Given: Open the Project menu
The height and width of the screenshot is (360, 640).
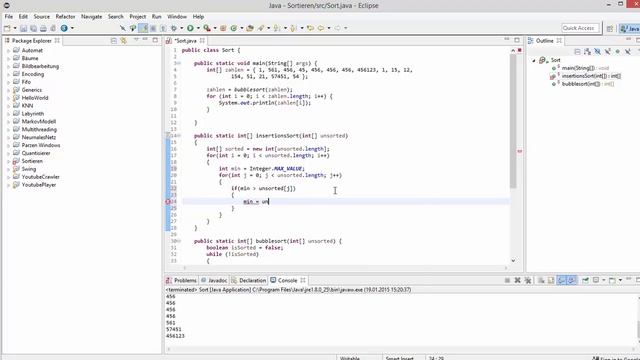Looking at the screenshot, I should (138, 17).
